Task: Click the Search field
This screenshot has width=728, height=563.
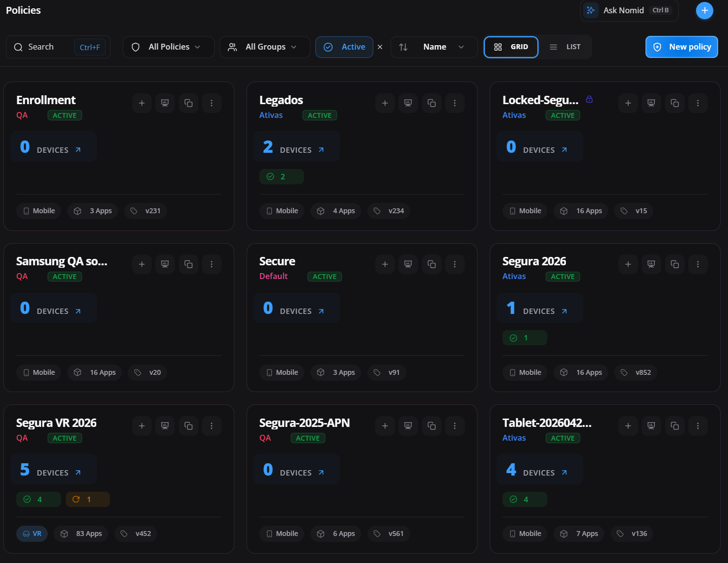Action: pos(58,47)
